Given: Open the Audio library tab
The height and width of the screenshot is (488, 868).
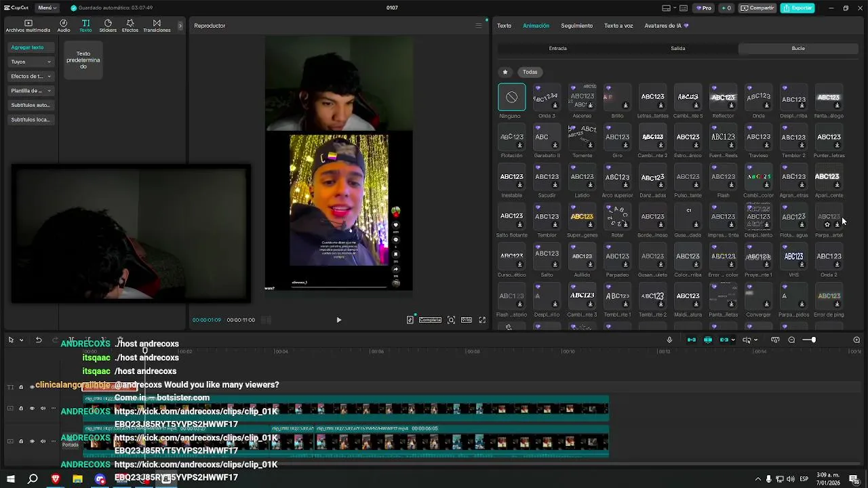Looking at the screenshot, I should tap(64, 26).
